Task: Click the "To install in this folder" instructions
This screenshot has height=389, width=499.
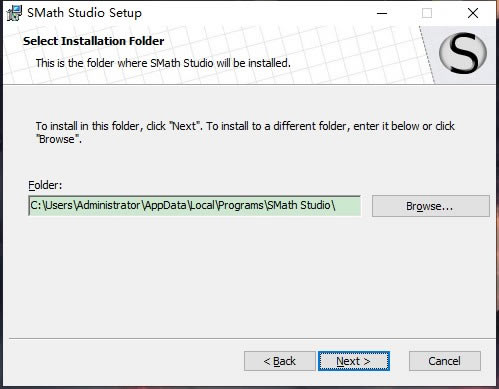Action: click(x=245, y=132)
